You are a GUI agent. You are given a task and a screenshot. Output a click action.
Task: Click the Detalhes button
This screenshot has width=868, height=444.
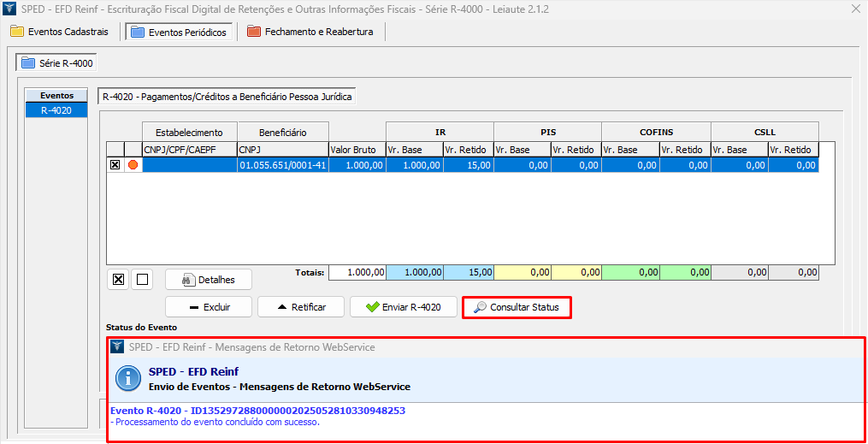[x=208, y=280]
